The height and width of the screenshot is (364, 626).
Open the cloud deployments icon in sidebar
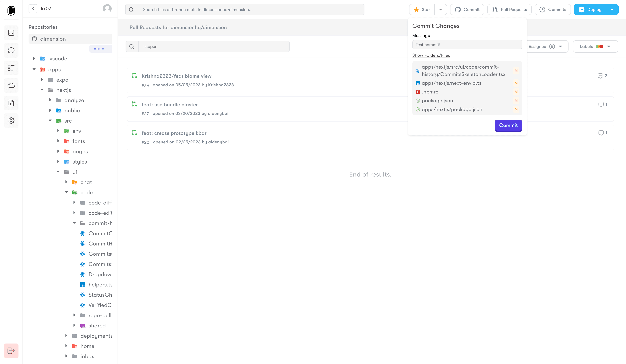tap(11, 85)
